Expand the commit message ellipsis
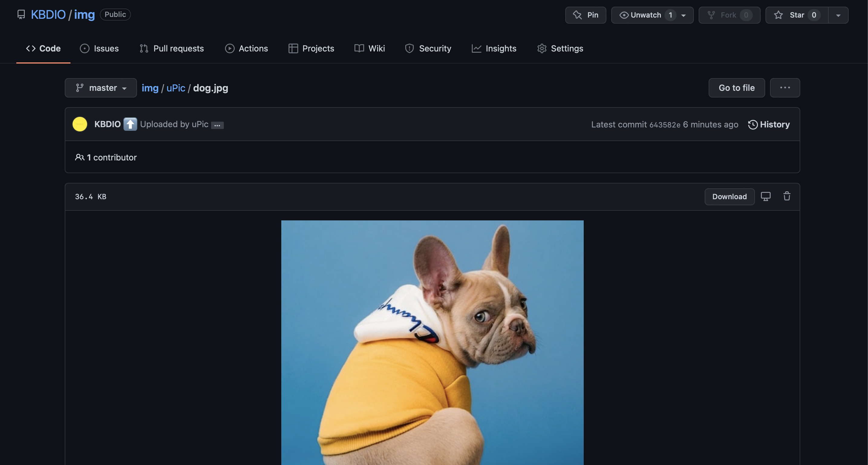Image resolution: width=868 pixels, height=465 pixels. click(x=217, y=125)
